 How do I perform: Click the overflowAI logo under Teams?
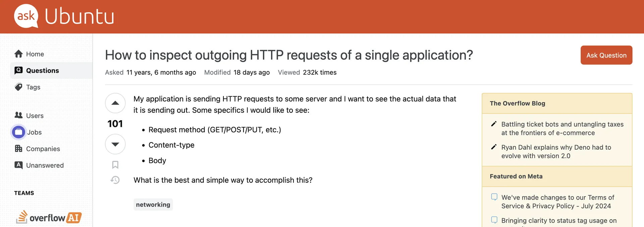pyautogui.click(x=49, y=217)
